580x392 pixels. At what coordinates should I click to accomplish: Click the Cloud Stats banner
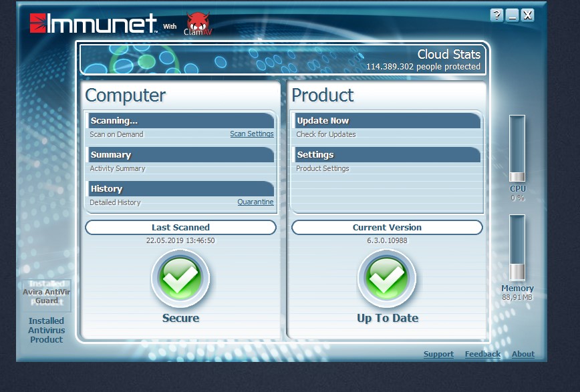283,60
